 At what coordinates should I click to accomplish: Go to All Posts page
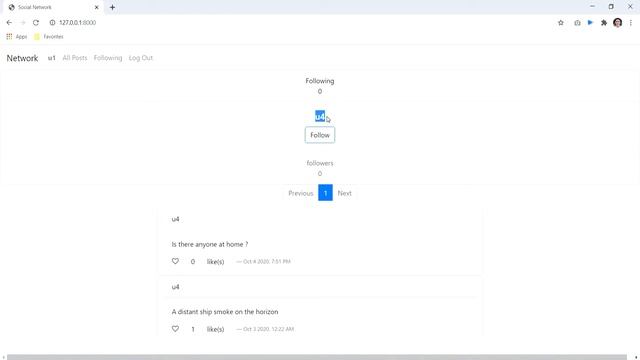coord(75,58)
